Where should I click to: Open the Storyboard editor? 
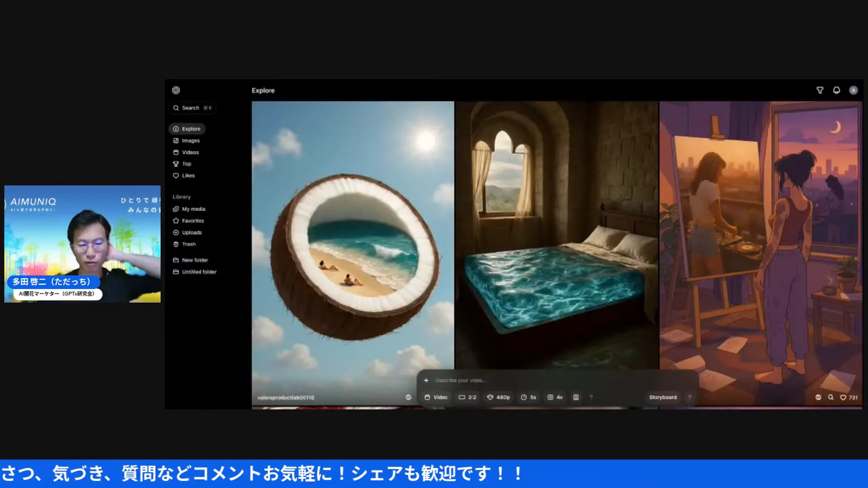663,397
